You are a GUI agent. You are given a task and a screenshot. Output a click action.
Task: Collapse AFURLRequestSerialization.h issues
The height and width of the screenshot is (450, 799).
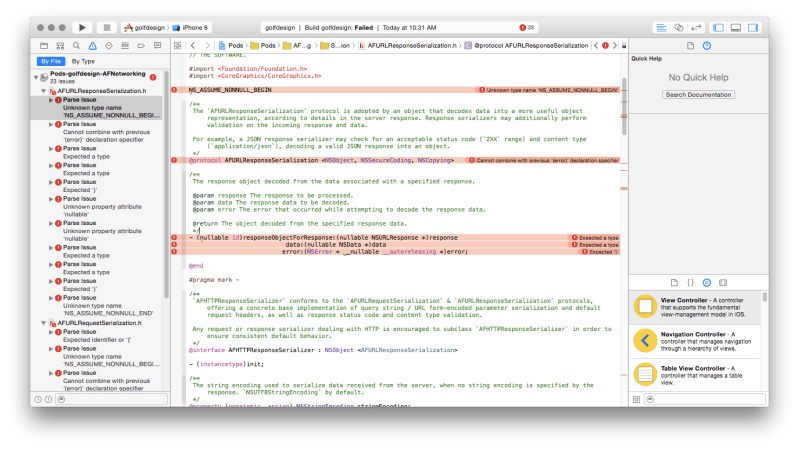coord(44,323)
